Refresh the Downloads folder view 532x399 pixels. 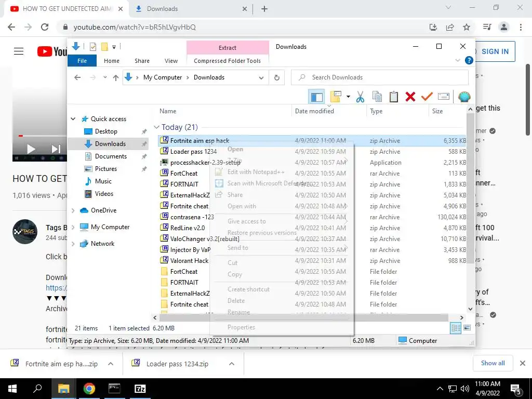277,78
